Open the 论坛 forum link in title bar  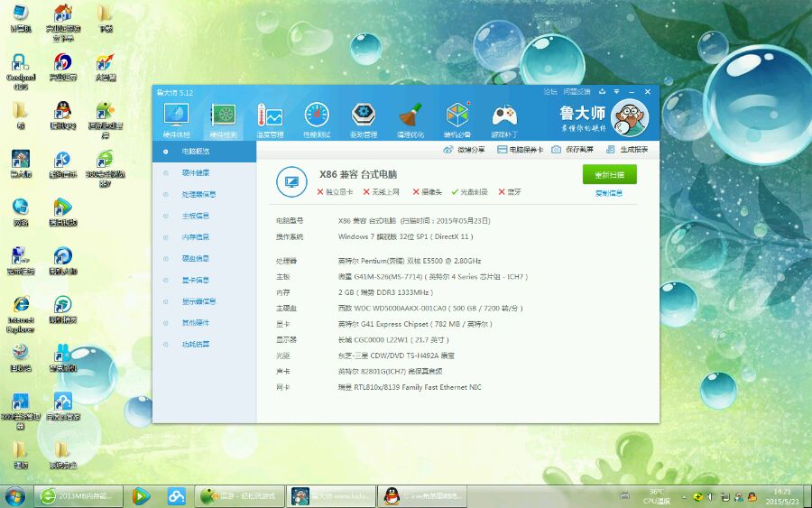(550, 92)
